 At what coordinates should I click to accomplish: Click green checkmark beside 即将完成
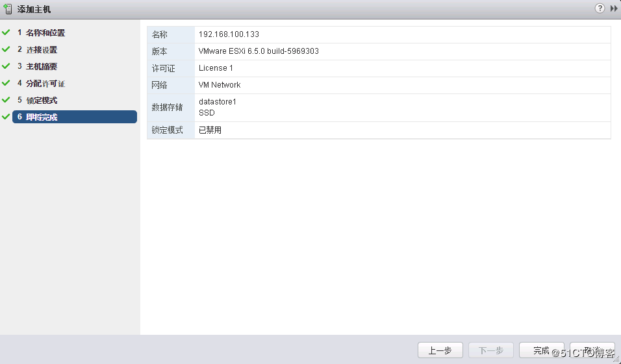pos(6,116)
